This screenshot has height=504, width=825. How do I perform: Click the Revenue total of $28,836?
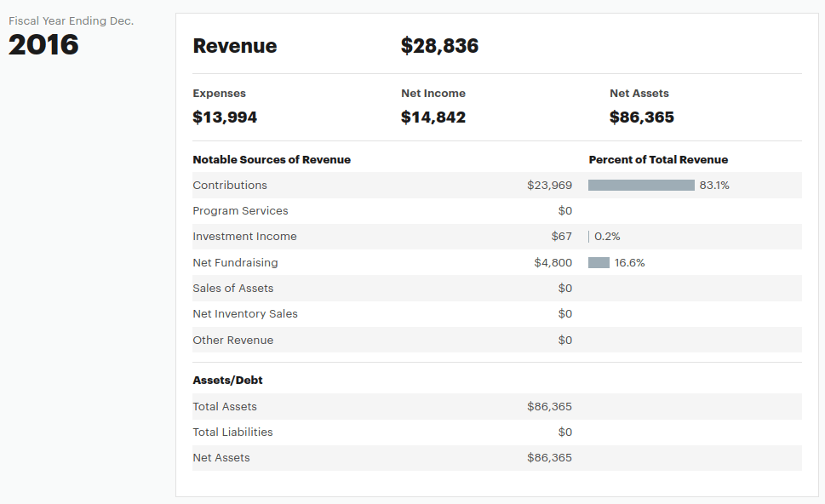coord(439,46)
